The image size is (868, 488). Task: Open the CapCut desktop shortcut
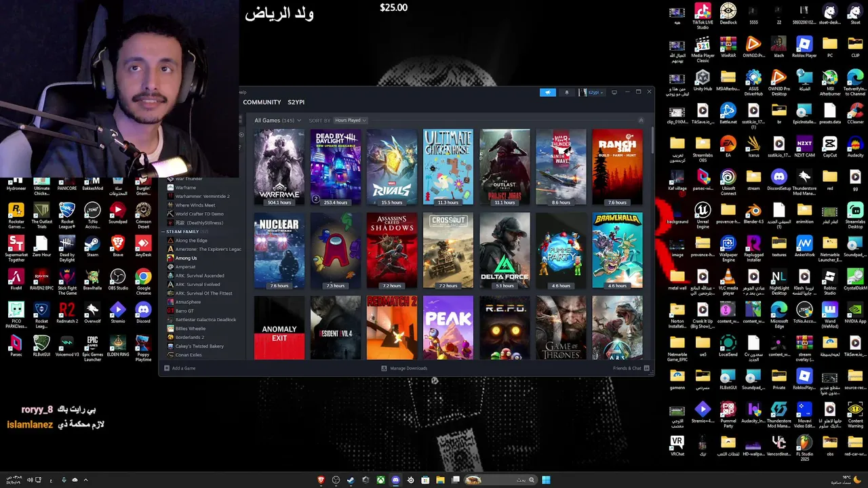tap(830, 147)
